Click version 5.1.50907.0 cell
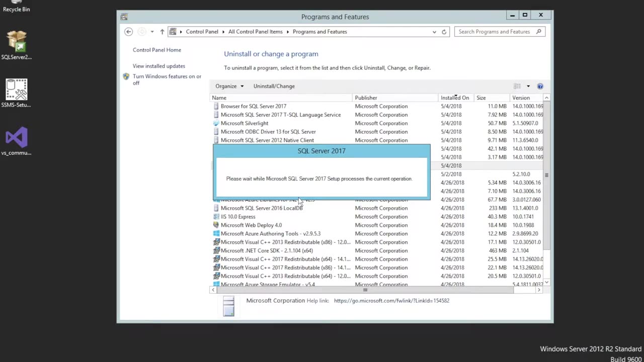 point(525,123)
